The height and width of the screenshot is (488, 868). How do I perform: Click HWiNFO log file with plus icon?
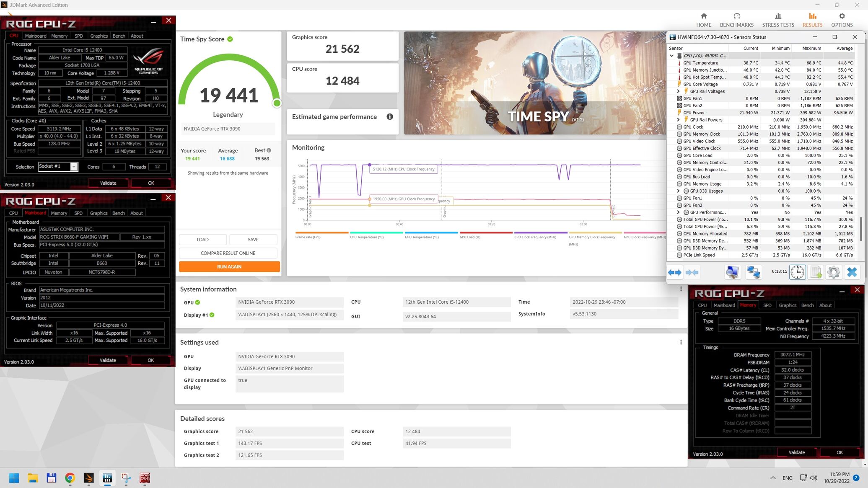(816, 272)
